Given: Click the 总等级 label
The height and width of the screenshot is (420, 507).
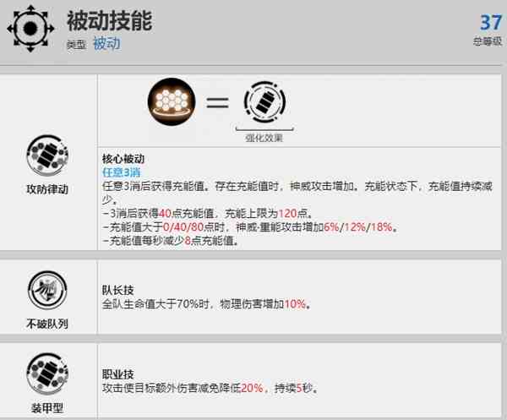Looking at the screenshot, I should 488,41.
